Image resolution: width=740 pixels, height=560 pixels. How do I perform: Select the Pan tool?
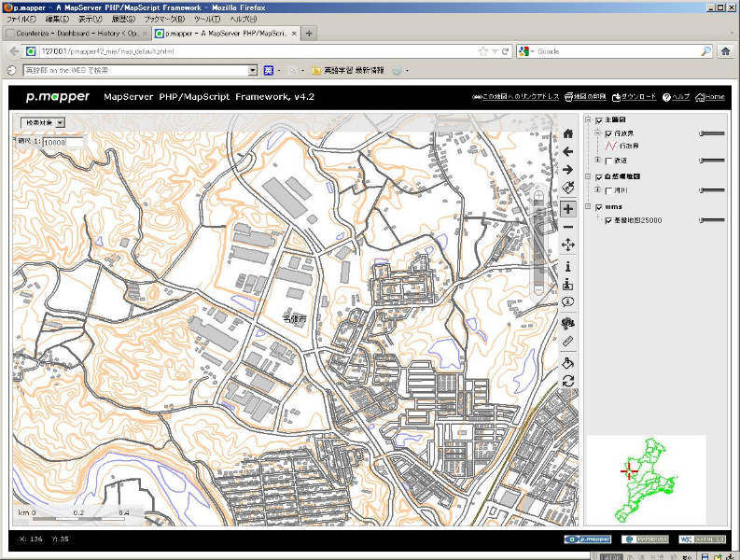click(567, 245)
